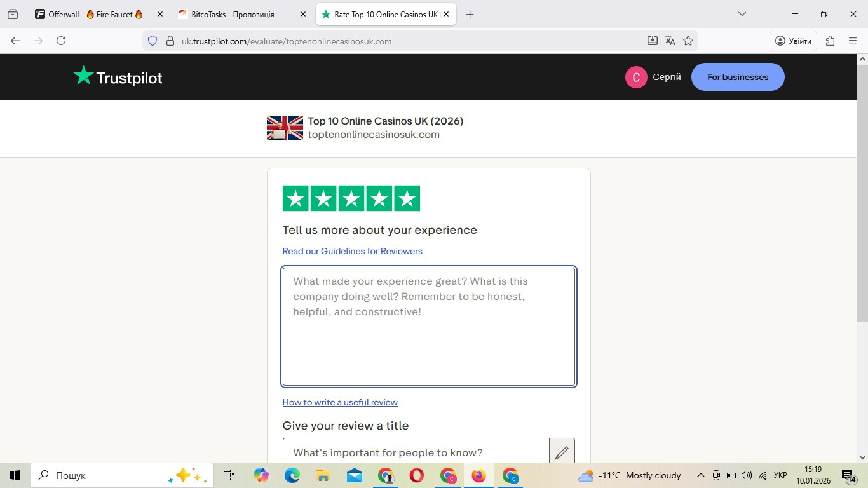The height and width of the screenshot is (488, 868).
Task: Select the four-star rating
Action: point(379,198)
